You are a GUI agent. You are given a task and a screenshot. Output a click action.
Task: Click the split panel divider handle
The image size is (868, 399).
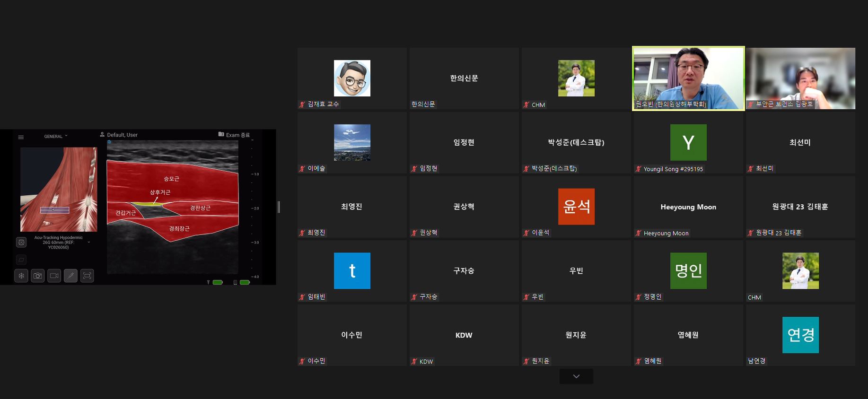click(279, 207)
